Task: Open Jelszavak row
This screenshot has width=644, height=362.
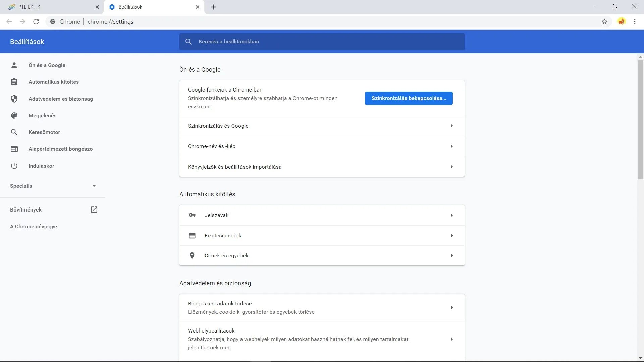Action: click(322, 215)
